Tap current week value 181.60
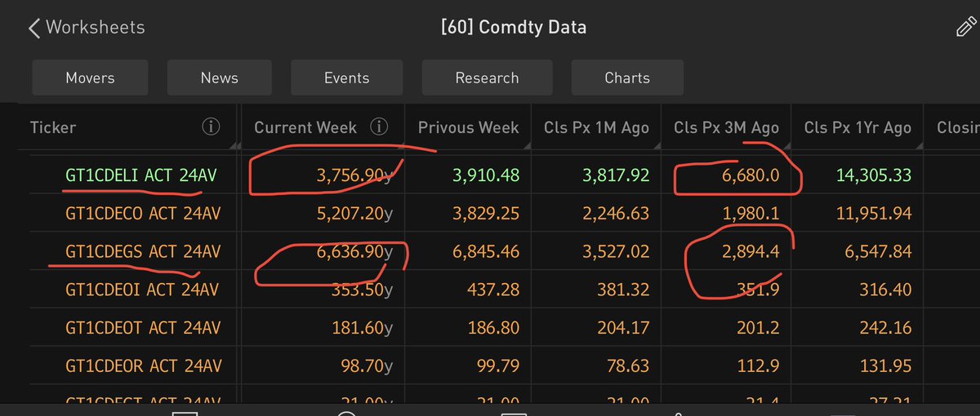 click(x=363, y=329)
